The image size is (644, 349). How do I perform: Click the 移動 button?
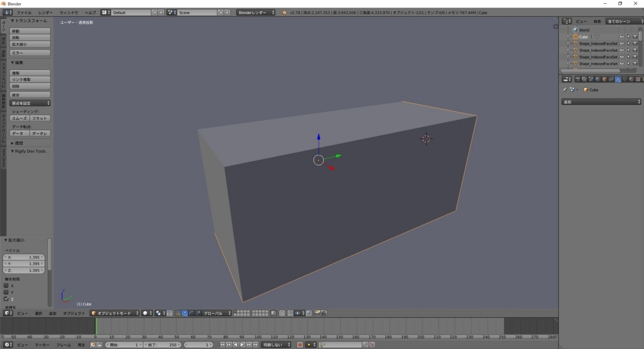30,31
